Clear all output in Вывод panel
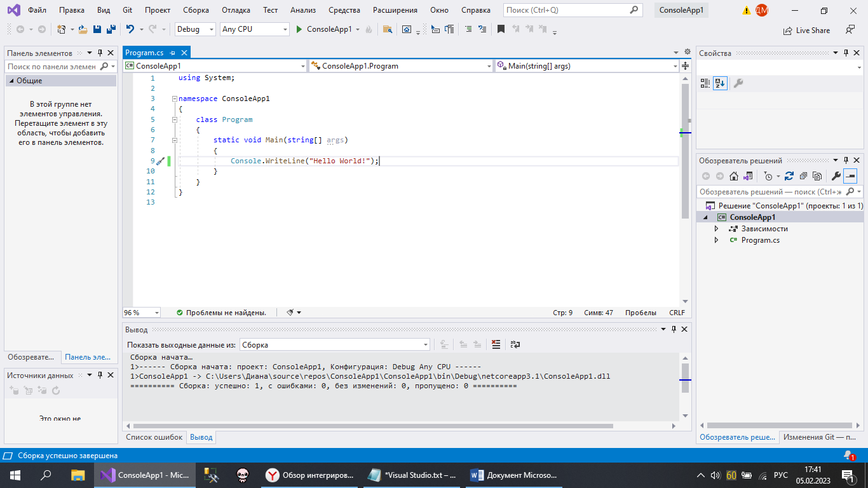This screenshot has width=868, height=488. (x=496, y=344)
